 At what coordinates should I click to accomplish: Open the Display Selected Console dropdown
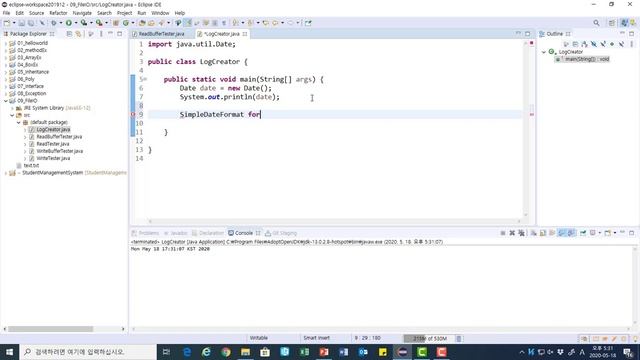(600, 233)
